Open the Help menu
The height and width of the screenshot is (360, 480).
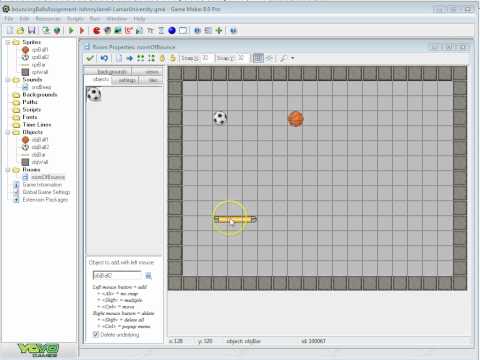click(x=139, y=19)
